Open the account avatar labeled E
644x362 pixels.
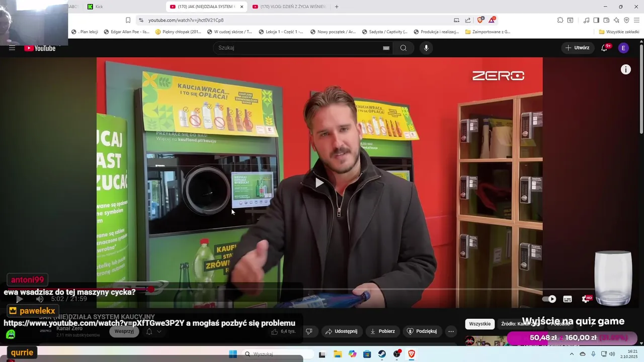(623, 48)
